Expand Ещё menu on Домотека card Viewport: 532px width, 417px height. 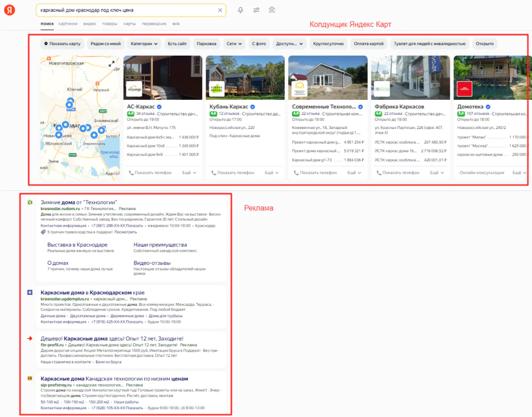tap(519, 173)
